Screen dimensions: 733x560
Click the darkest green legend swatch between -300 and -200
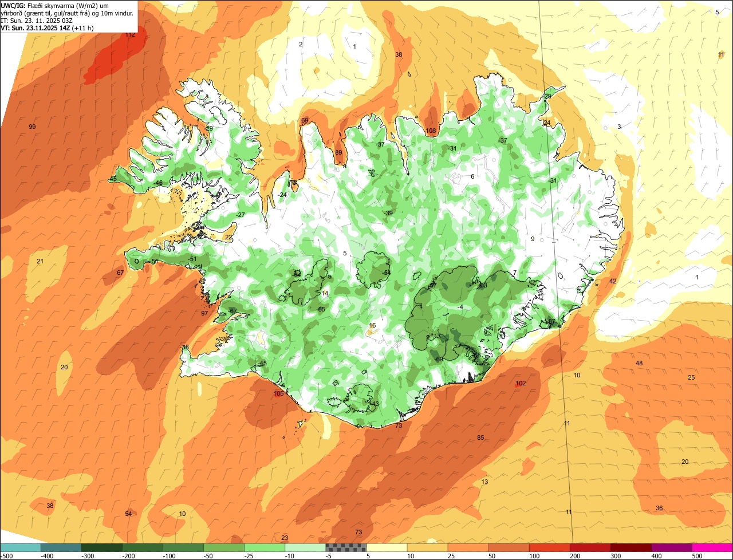[x=102, y=547]
